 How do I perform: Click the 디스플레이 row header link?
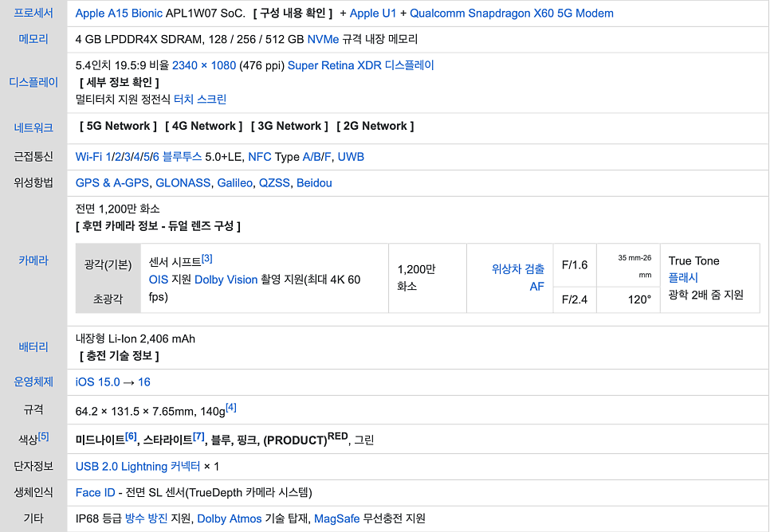(x=33, y=83)
